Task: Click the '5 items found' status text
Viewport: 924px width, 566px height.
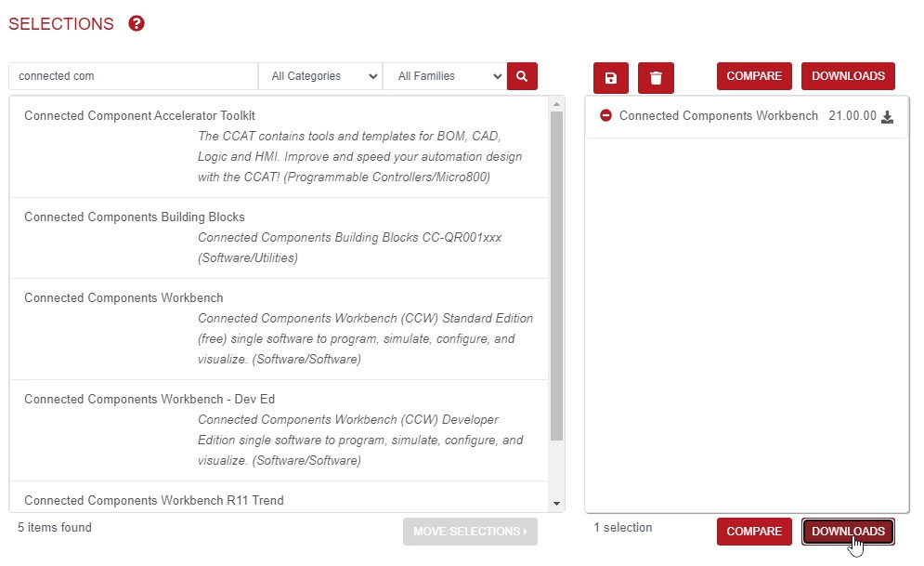Action: click(x=55, y=528)
